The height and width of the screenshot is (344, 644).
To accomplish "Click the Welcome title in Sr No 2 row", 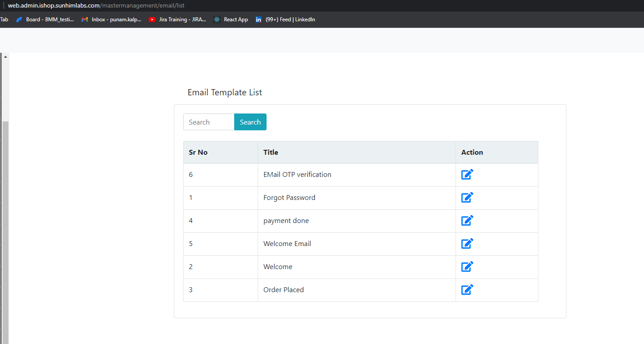I will pos(278,267).
